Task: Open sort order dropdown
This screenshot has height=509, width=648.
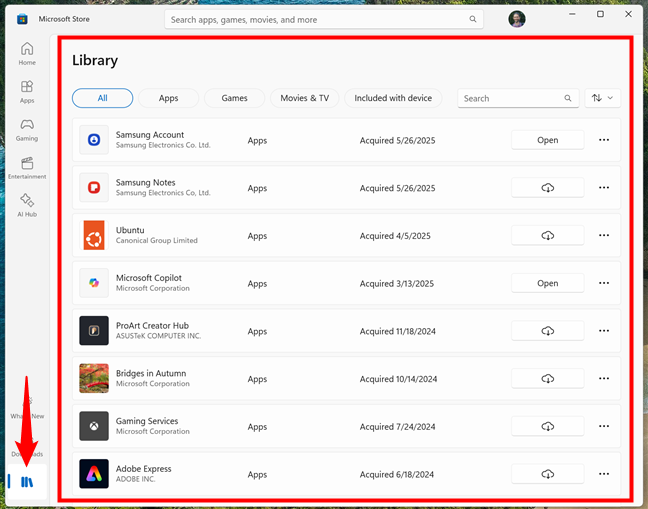Action: [603, 98]
